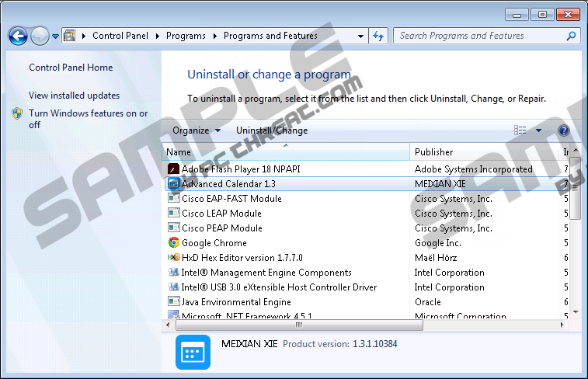Select Intel USB 3.0 Host Controller icon
Screen dimensions: 588x379
[174, 287]
